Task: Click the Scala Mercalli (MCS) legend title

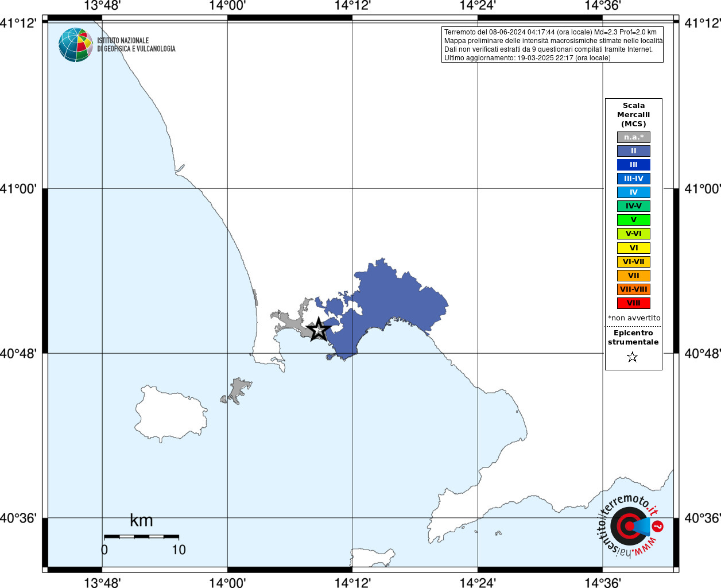Action: point(634,115)
